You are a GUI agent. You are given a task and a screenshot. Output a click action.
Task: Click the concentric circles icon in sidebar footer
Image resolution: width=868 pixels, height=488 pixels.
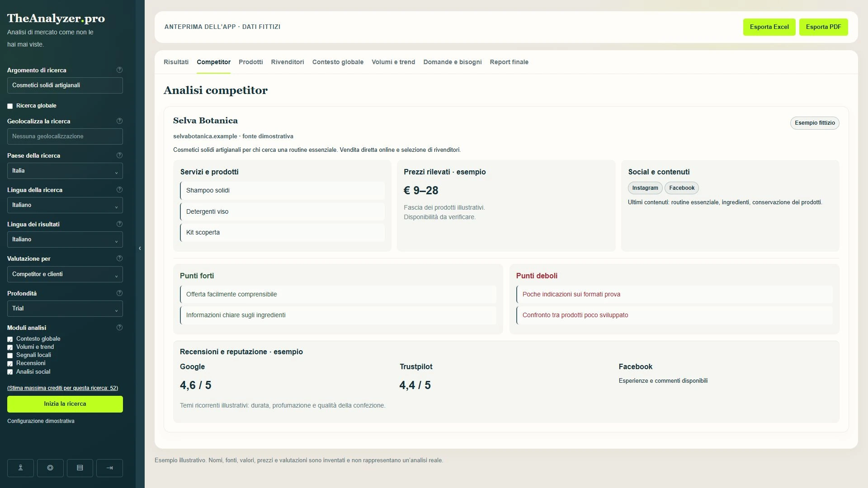tap(50, 468)
